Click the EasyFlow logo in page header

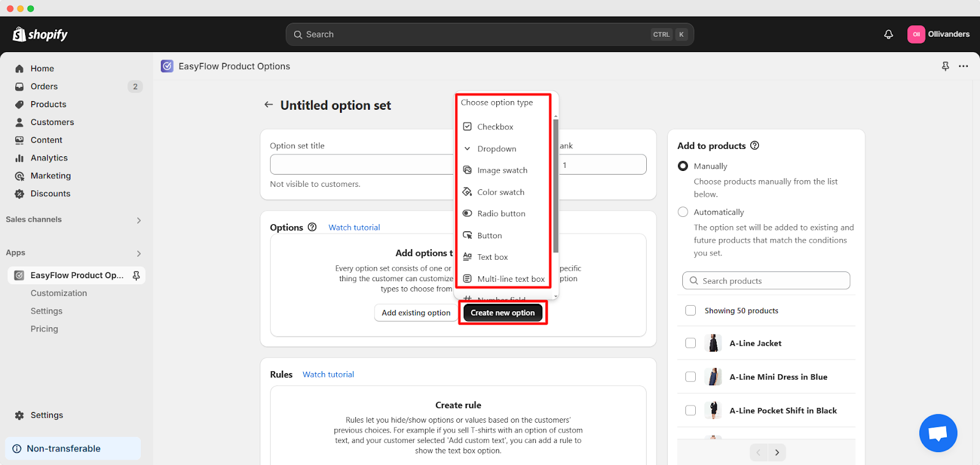[167, 66]
